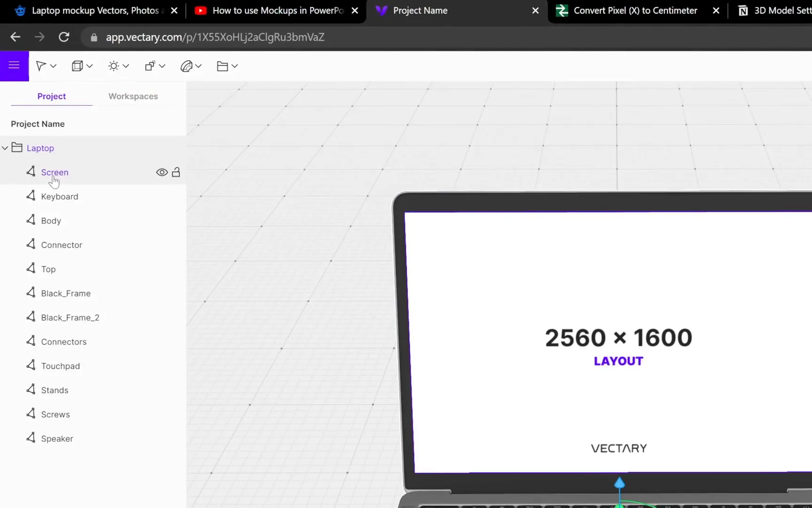Viewport: 812px width, 508px height.
Task: Click the mesh icon beside Top
Action: click(31, 268)
